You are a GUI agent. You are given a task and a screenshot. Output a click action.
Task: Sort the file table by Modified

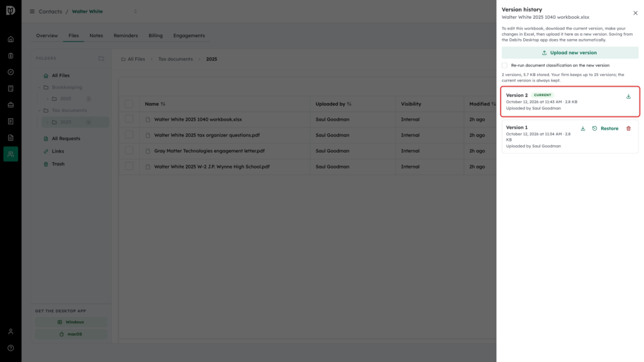click(482, 104)
